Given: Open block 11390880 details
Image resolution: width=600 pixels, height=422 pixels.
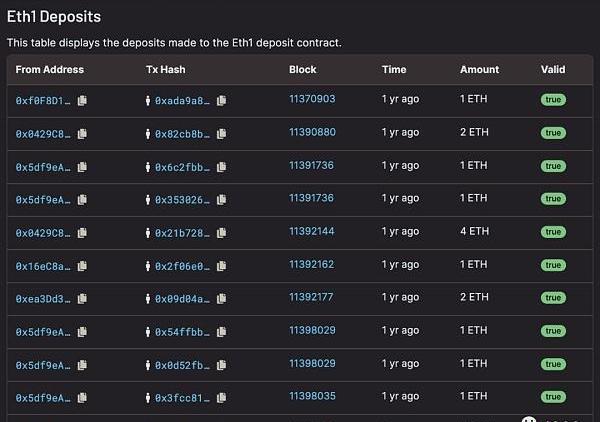Looking at the screenshot, I should 312,132.
